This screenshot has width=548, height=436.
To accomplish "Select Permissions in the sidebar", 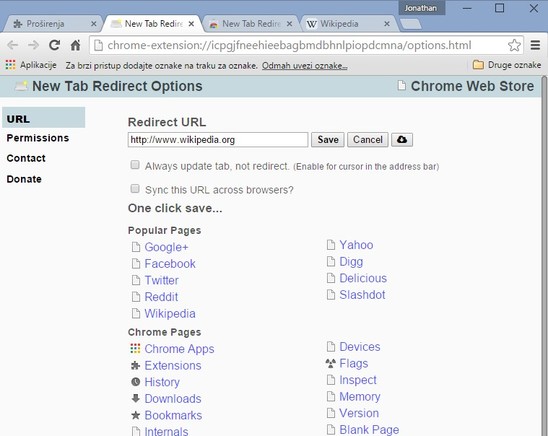I will coord(38,138).
